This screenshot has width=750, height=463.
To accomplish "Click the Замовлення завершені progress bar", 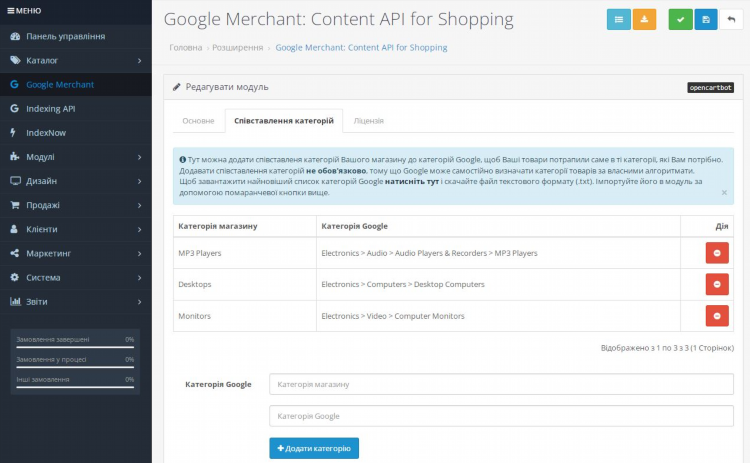I will coord(75,347).
